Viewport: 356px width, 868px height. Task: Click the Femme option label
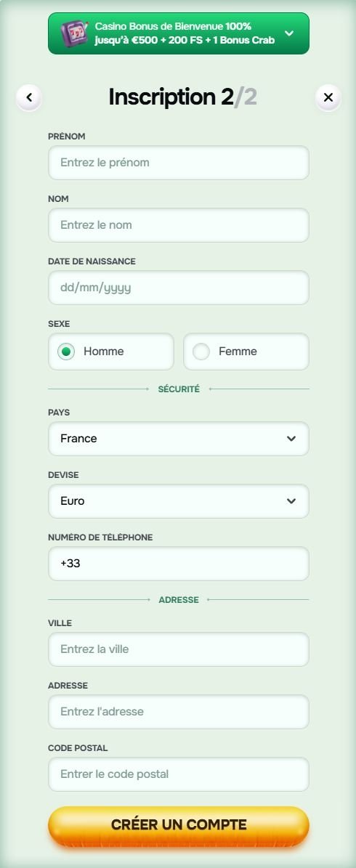pyautogui.click(x=238, y=352)
